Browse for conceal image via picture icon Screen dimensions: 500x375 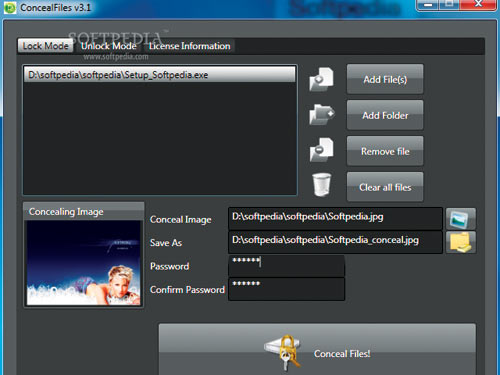click(461, 219)
